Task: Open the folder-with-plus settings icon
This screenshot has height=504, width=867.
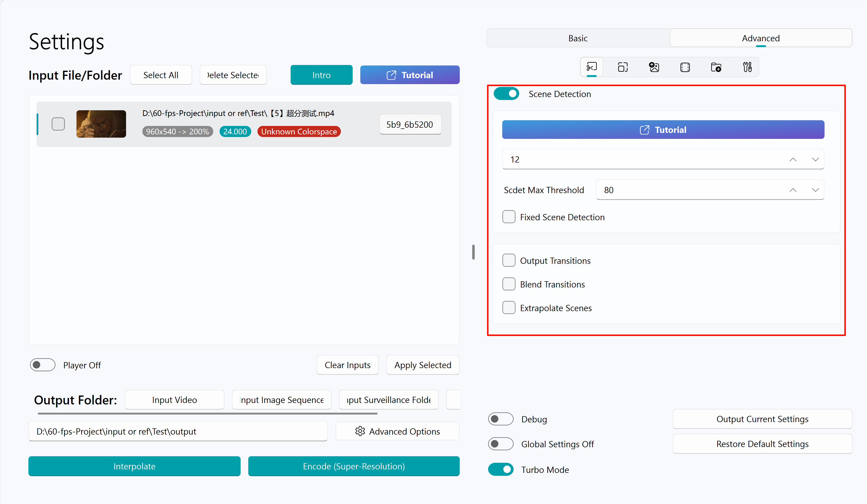Action: [x=716, y=67]
